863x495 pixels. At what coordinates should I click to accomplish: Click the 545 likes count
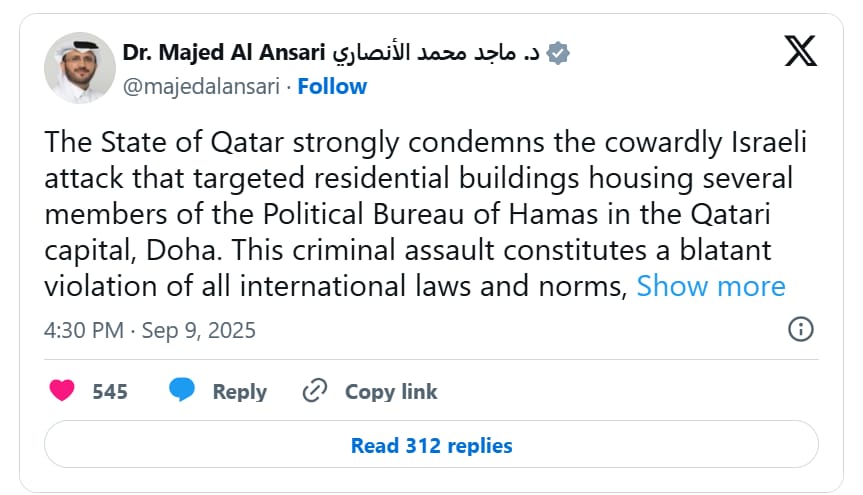[110, 392]
